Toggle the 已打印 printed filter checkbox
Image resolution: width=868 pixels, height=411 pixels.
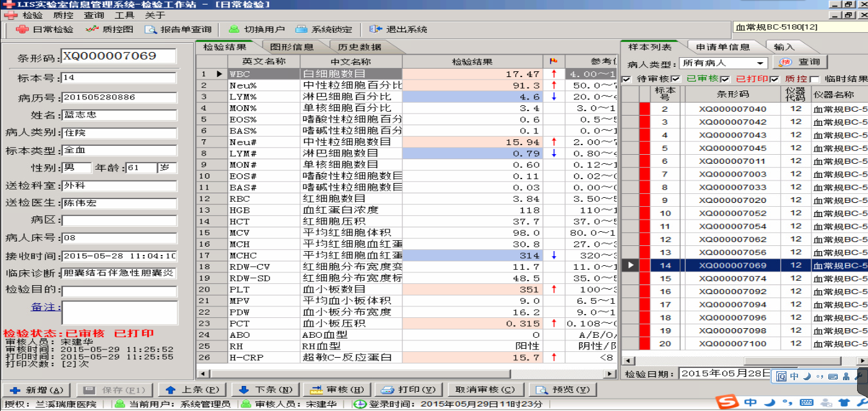point(725,79)
